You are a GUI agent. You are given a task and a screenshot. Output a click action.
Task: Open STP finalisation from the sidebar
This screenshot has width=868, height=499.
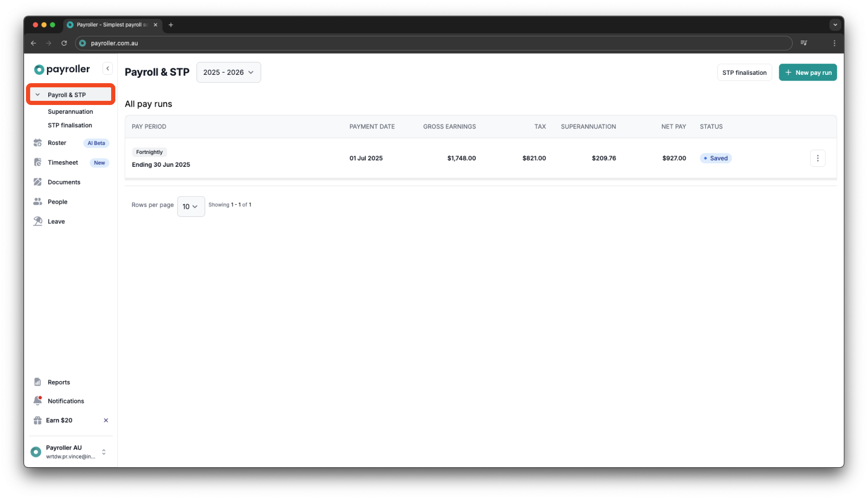pyautogui.click(x=69, y=125)
